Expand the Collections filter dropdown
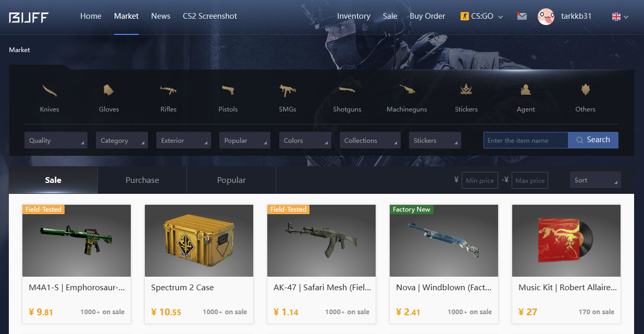Image resolution: width=644 pixels, height=334 pixels. [370, 140]
